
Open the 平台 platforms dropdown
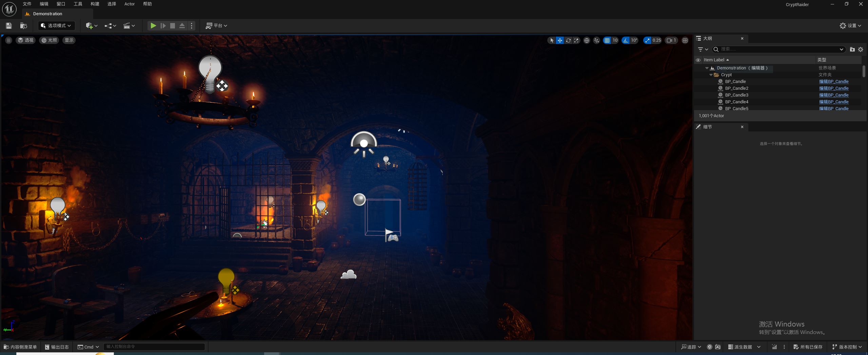coord(216,26)
